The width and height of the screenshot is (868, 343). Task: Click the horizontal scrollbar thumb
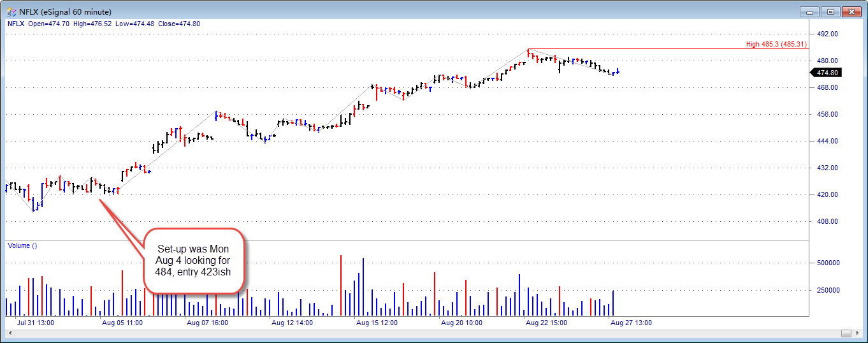click(x=846, y=333)
